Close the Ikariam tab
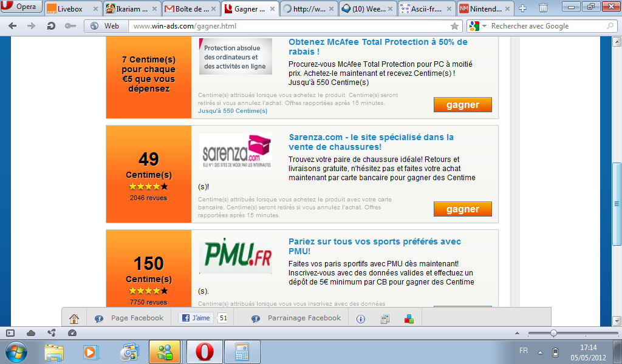Screen dimensions: 622x364 (x=154, y=8)
